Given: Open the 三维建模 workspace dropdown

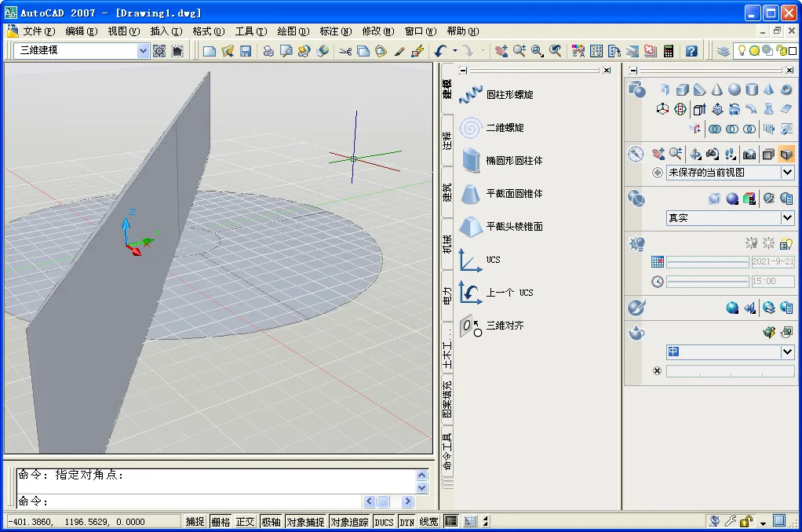Looking at the screenshot, I should pos(142,50).
